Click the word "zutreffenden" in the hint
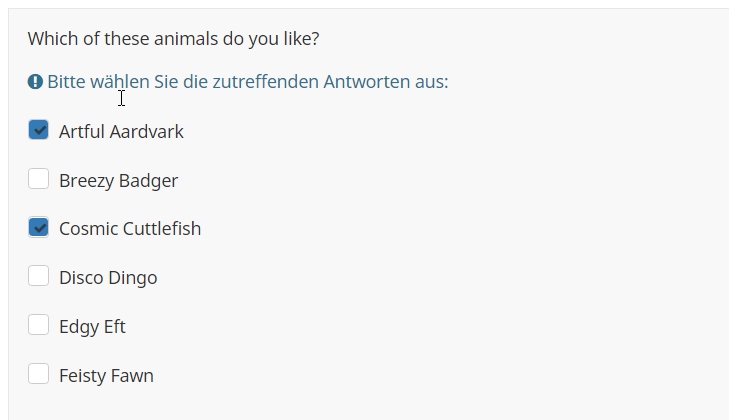This screenshot has height=420, width=729. click(266, 82)
